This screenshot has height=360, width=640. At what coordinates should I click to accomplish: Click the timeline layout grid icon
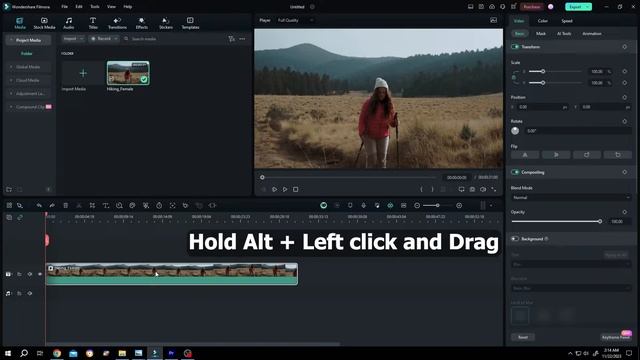(x=9, y=205)
